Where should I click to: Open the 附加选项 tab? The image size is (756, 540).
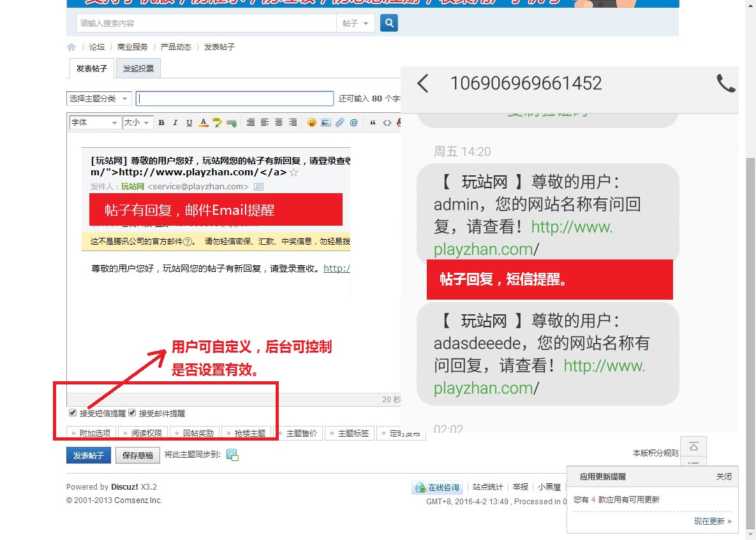[91, 433]
